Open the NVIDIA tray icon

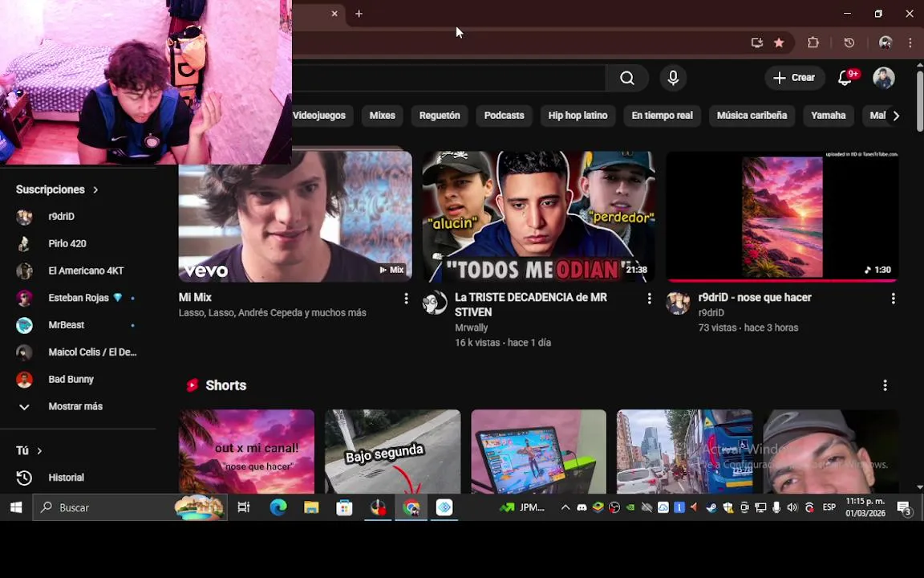click(630, 507)
